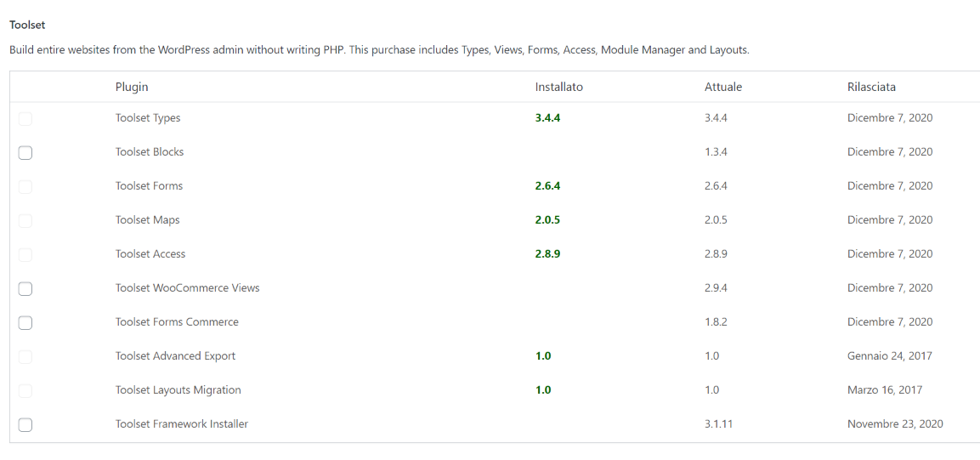Viewport: 980px width, 460px height.
Task: Click installed version 3.4.4 of Toolset Types
Action: click(x=547, y=117)
